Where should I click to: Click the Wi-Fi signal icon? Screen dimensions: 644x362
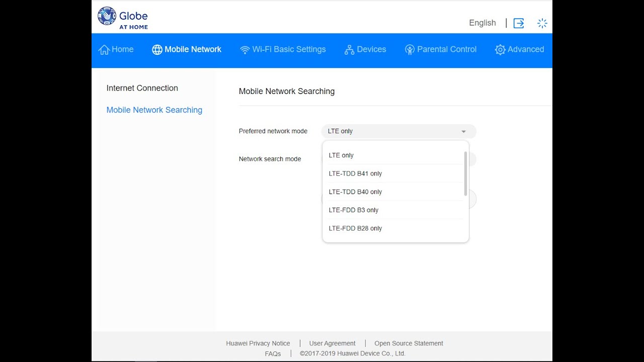tap(245, 50)
